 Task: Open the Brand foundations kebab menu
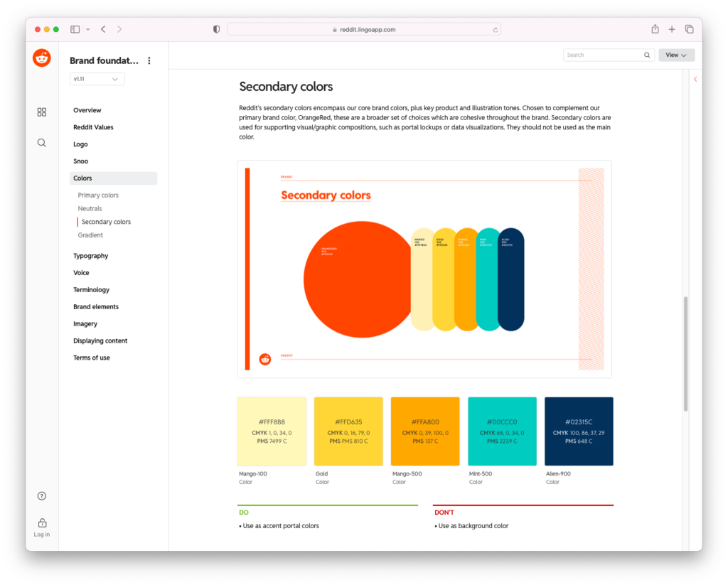click(x=149, y=60)
